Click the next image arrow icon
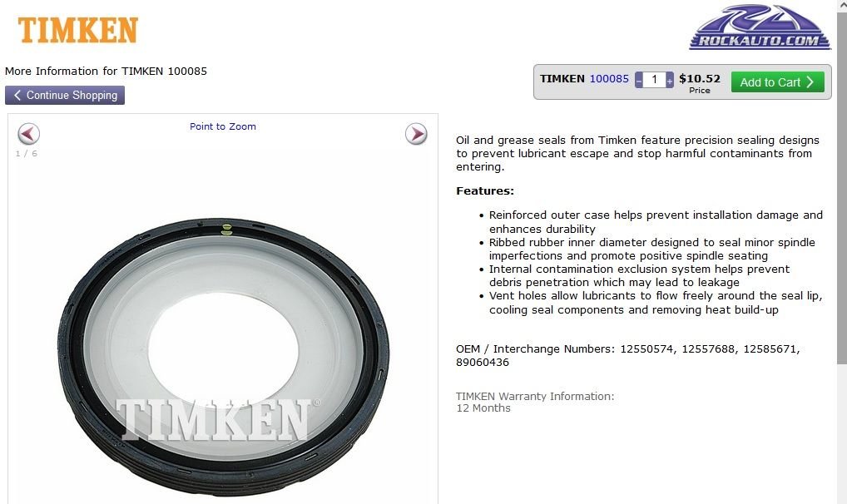 pyautogui.click(x=416, y=134)
